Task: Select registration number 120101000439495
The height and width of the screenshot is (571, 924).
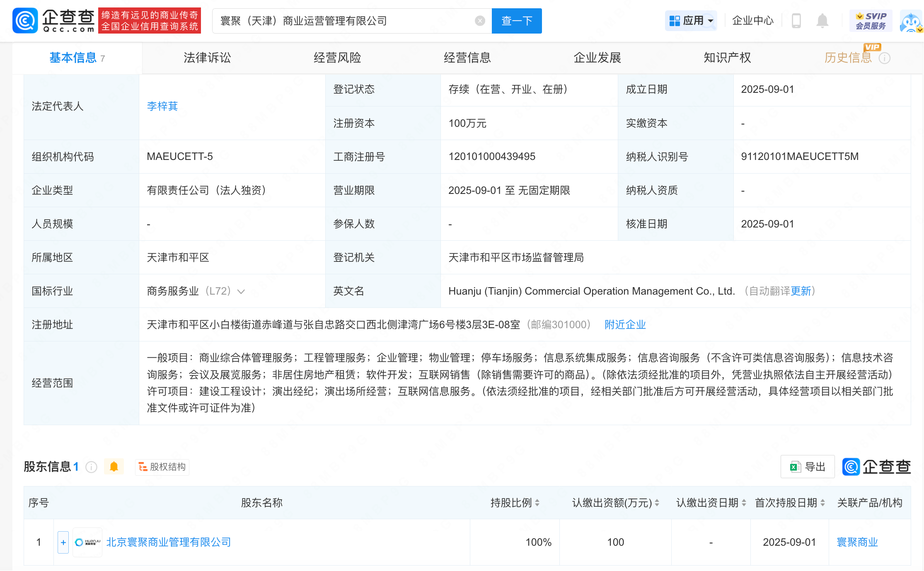Action: click(492, 157)
